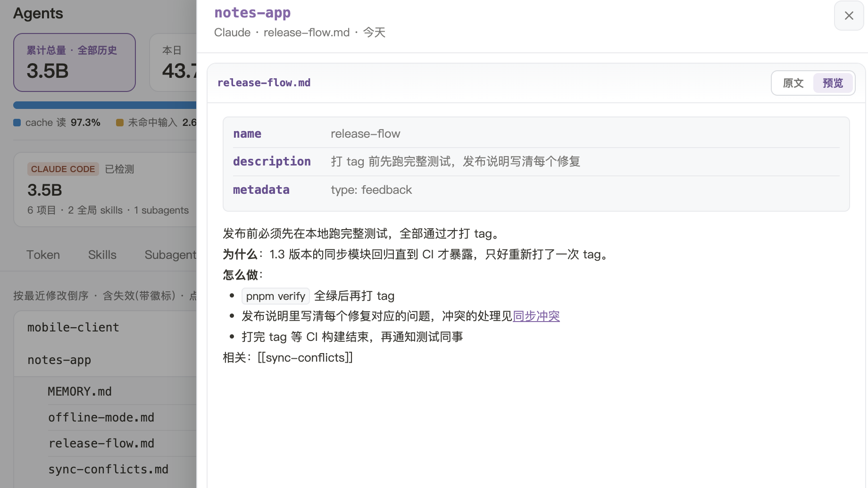Click the 已检测 status label
The height and width of the screenshot is (488, 868).
click(119, 169)
